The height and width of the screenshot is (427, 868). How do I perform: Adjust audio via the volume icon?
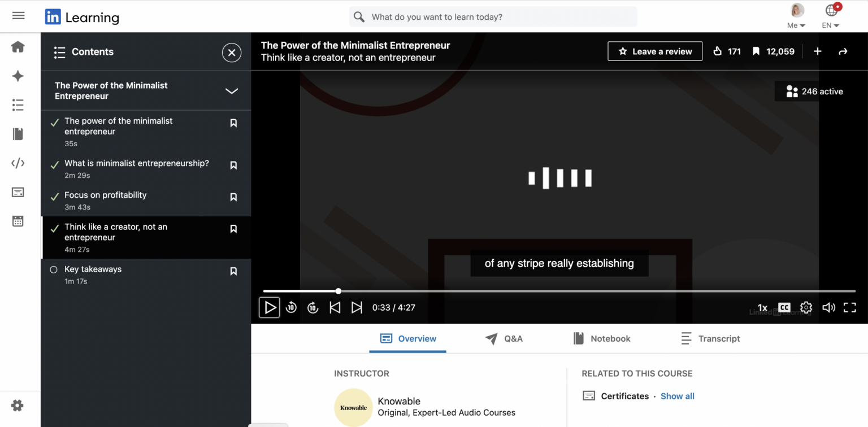click(828, 307)
